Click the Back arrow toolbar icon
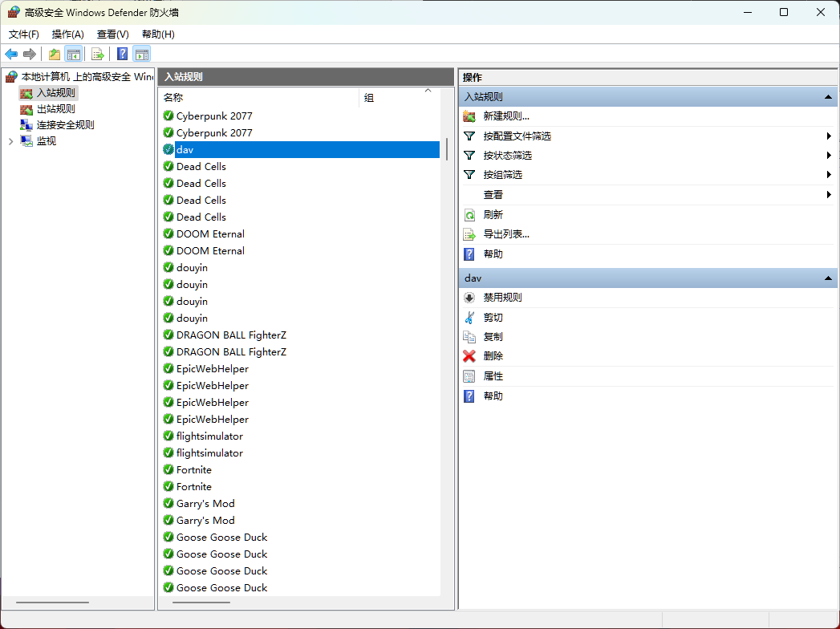Image resolution: width=840 pixels, height=629 pixels. [x=11, y=54]
